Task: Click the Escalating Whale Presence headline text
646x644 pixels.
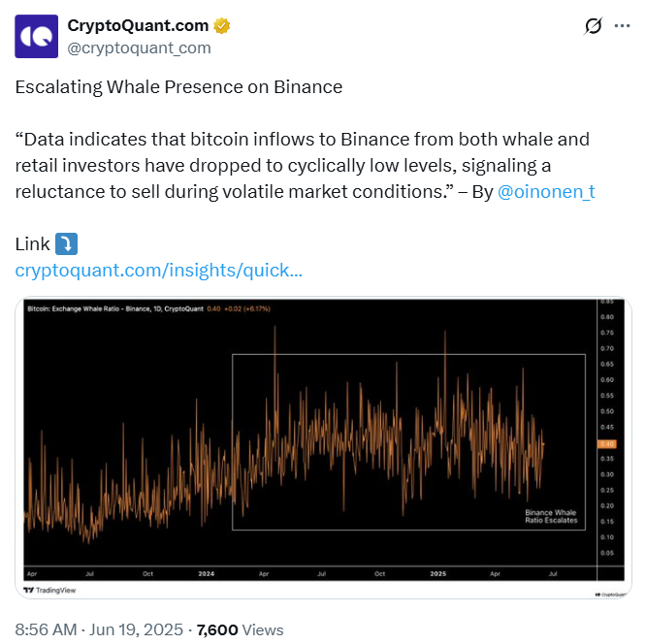Action: [178, 87]
